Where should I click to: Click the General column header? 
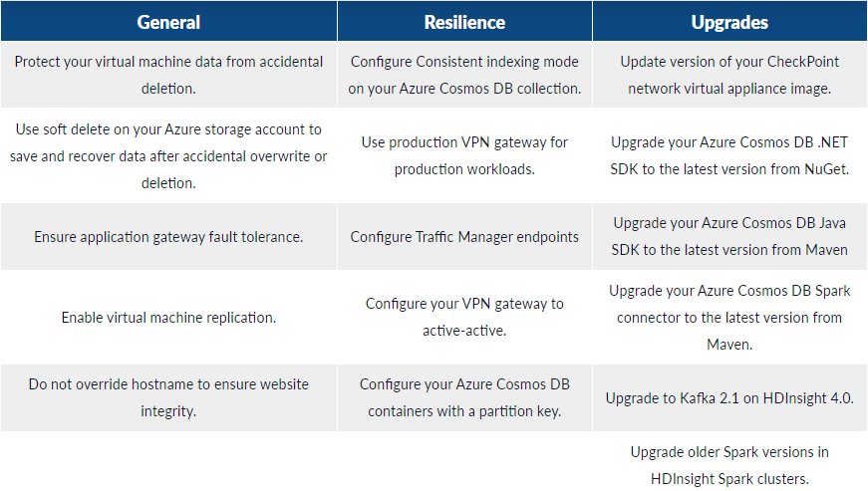168,22
